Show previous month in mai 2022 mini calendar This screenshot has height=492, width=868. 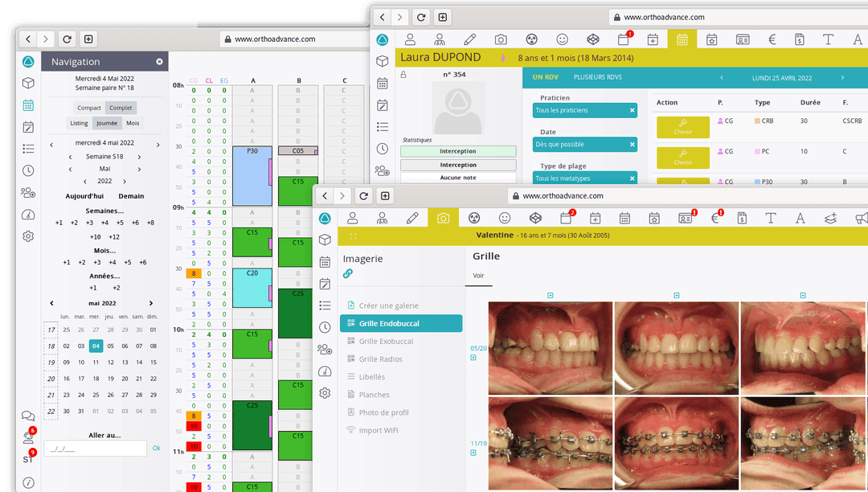51,303
